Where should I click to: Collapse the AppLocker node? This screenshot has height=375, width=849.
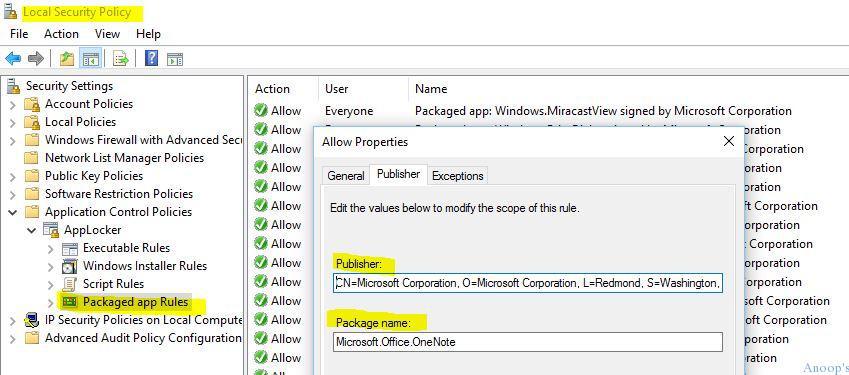(32, 230)
